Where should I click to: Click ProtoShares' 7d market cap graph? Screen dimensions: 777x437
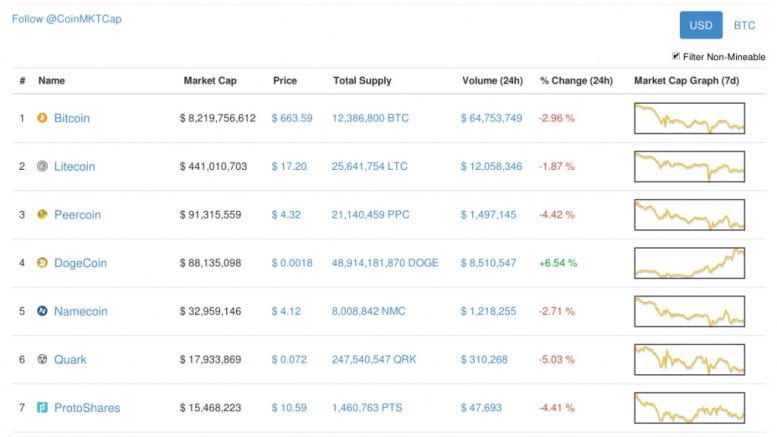689,407
